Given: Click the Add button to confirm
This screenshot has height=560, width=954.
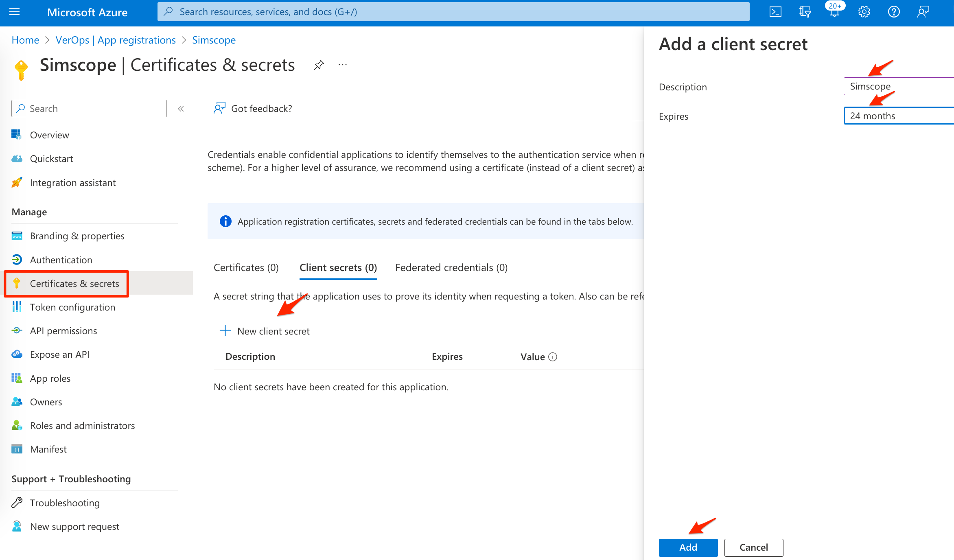Looking at the screenshot, I should click(x=688, y=546).
